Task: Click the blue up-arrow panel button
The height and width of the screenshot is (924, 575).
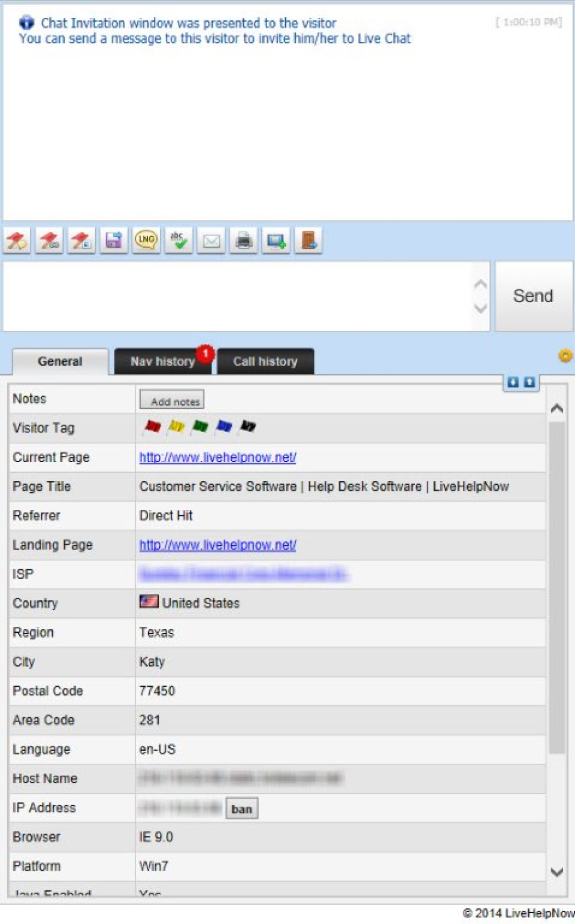Action: point(529,382)
